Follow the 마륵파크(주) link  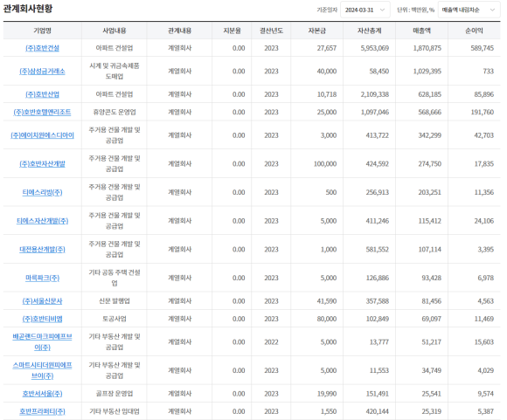click(42, 278)
